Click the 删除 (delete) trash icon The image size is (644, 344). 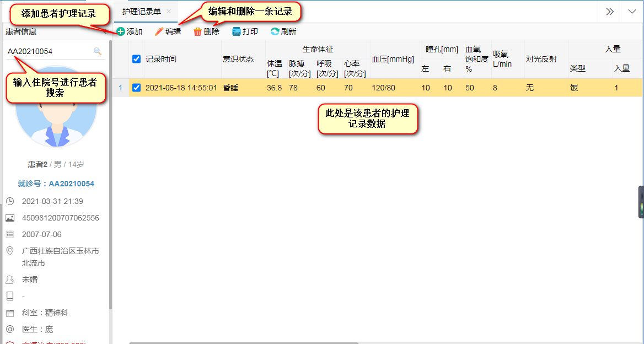[x=197, y=32]
